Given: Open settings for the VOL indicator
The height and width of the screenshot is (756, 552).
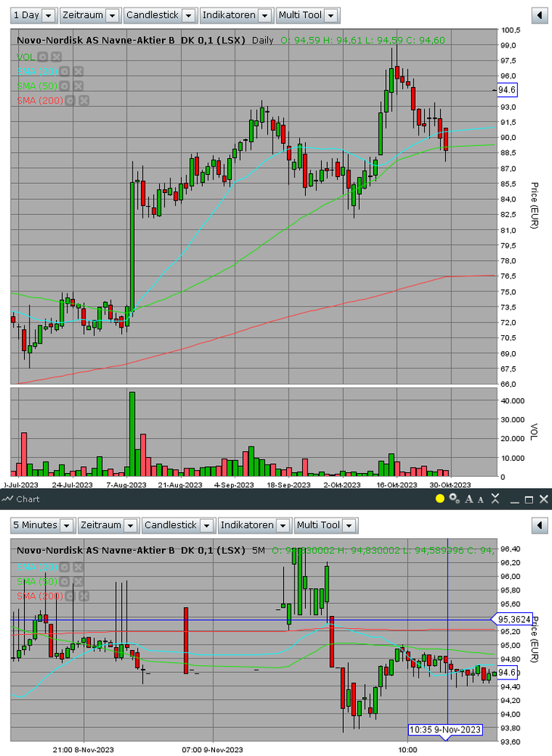Looking at the screenshot, I should [42, 57].
